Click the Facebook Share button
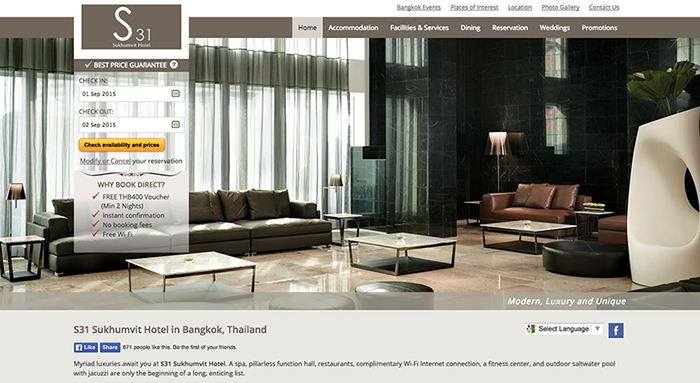 [x=110, y=347]
